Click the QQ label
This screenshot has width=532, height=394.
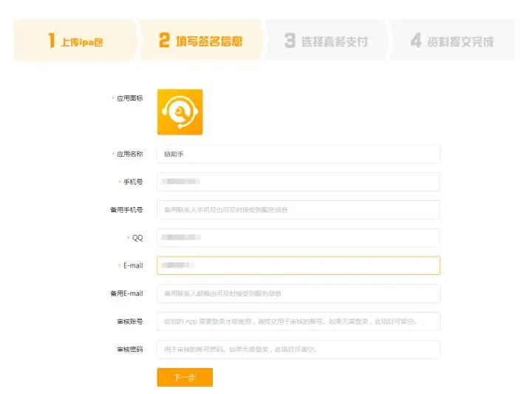point(137,237)
